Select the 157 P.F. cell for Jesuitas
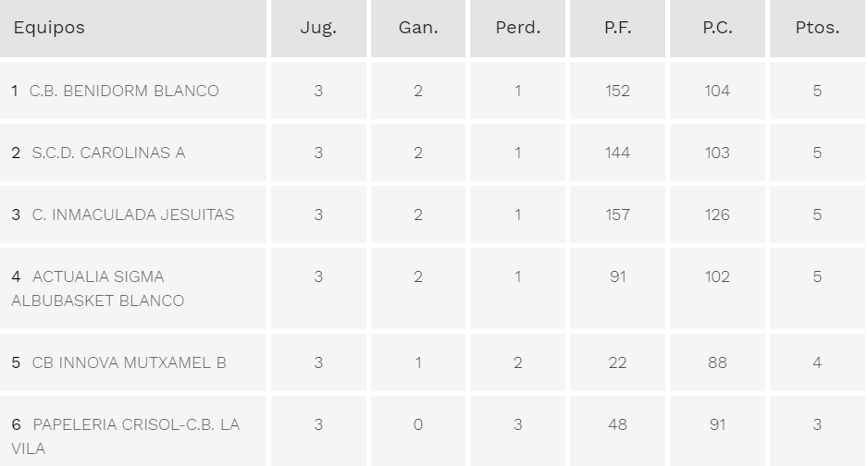This screenshot has width=868, height=466. click(x=618, y=215)
